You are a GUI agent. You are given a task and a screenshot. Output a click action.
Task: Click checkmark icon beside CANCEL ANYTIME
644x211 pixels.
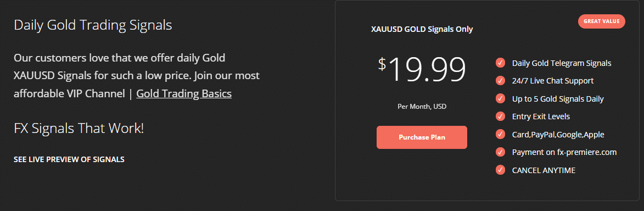pyautogui.click(x=500, y=170)
